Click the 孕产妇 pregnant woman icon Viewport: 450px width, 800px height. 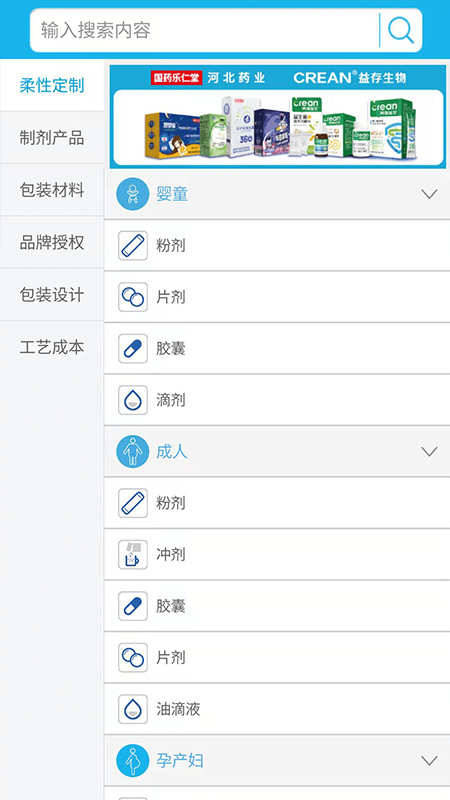click(133, 761)
